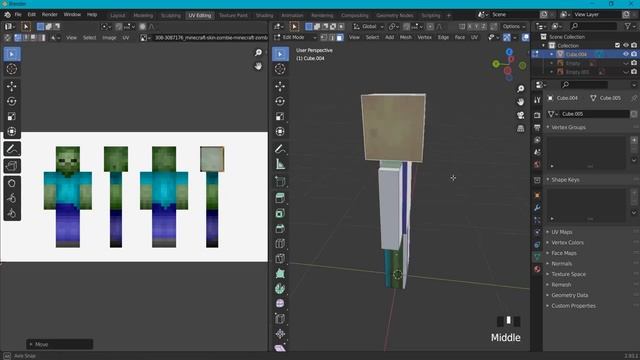Enable edge select mode in 3D viewport

[332, 38]
